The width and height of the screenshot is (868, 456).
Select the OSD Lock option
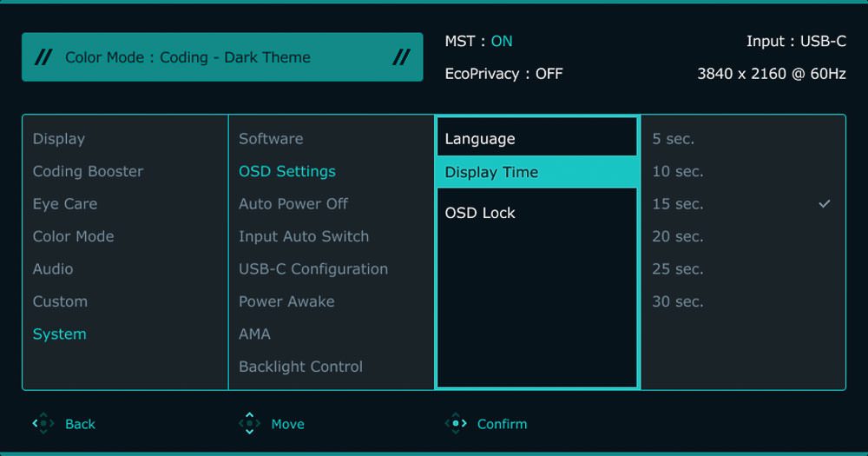480,213
